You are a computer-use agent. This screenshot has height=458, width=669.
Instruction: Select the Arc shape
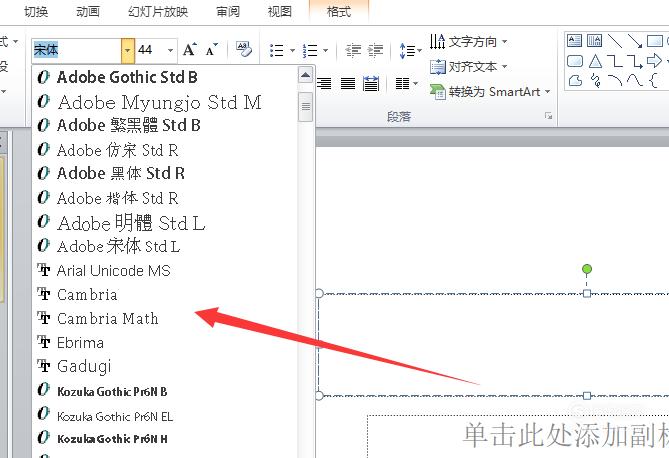[615, 80]
